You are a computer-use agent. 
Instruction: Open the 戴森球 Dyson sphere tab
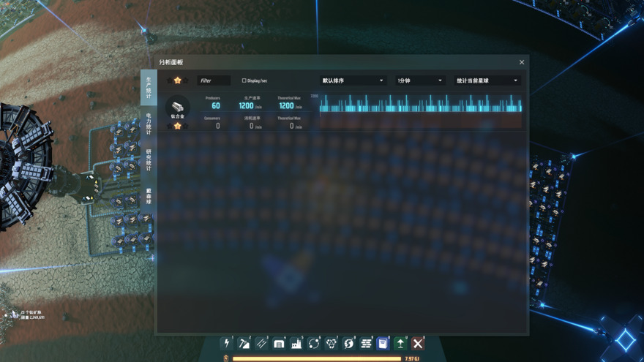click(148, 195)
